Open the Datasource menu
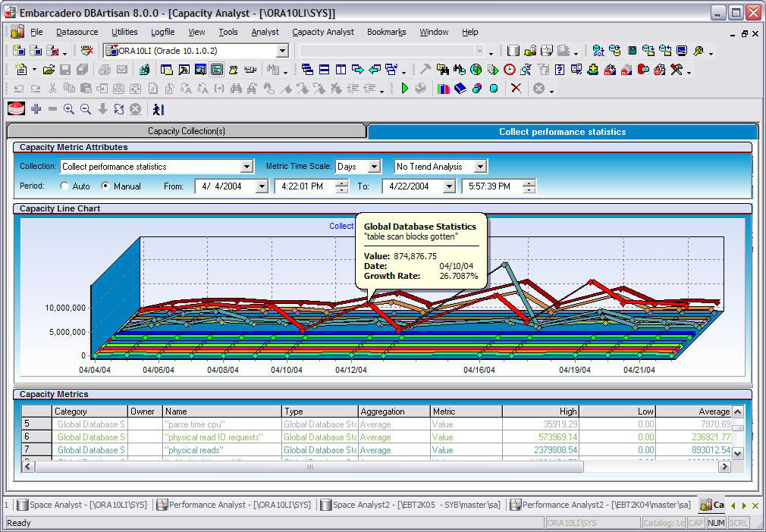Screen dimensions: 766x532 tap(77, 33)
